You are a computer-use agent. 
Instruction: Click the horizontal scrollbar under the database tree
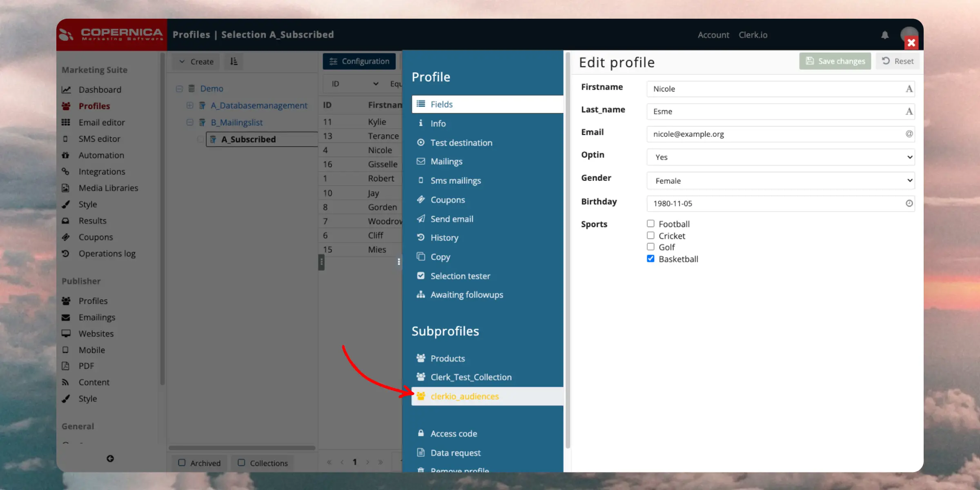242,448
